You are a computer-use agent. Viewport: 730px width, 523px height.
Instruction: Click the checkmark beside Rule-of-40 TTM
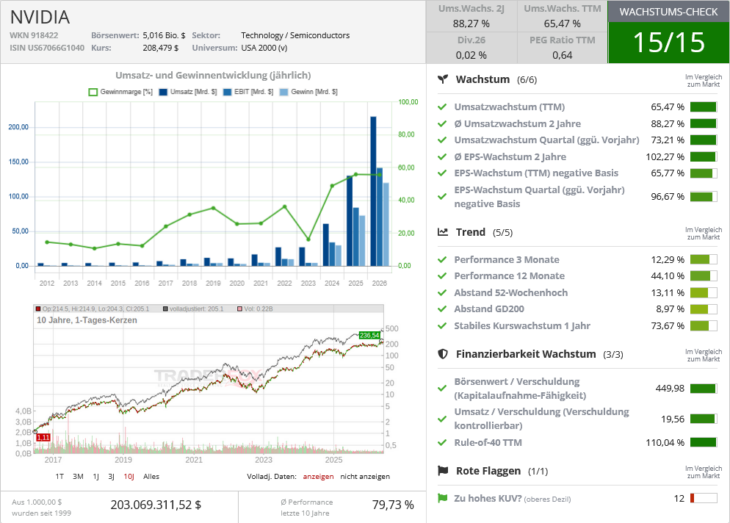click(442, 443)
